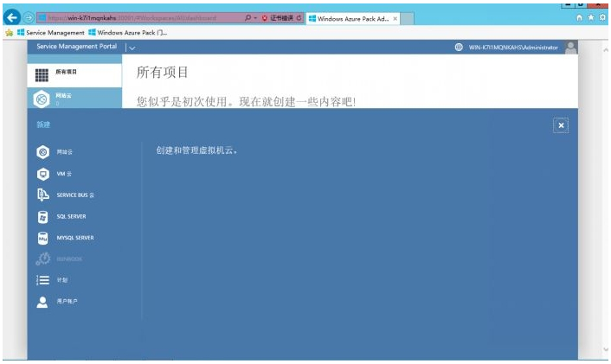The image size is (611, 364).
Task: Click the search magnifier in address bar
Action: click(248, 18)
